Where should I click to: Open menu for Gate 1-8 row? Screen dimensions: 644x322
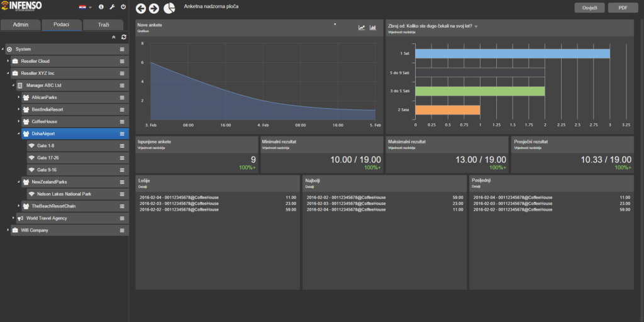pos(122,146)
